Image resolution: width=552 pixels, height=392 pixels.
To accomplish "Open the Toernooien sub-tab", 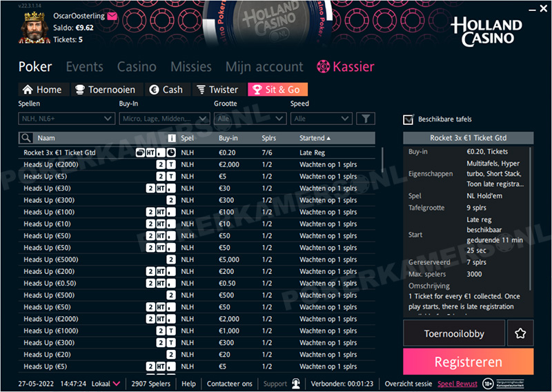I will [107, 90].
